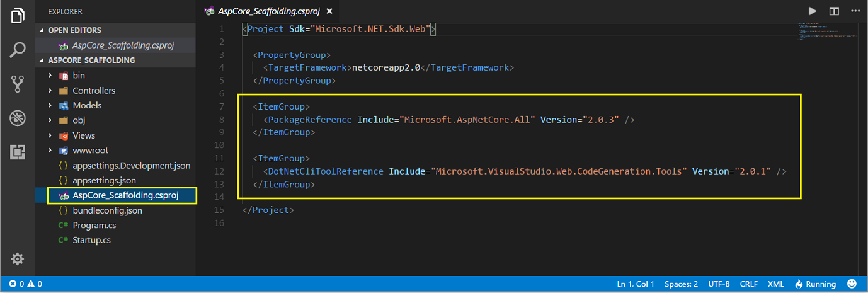
Task: Click the DotNetCliToolReference tag
Action: tap(326, 171)
